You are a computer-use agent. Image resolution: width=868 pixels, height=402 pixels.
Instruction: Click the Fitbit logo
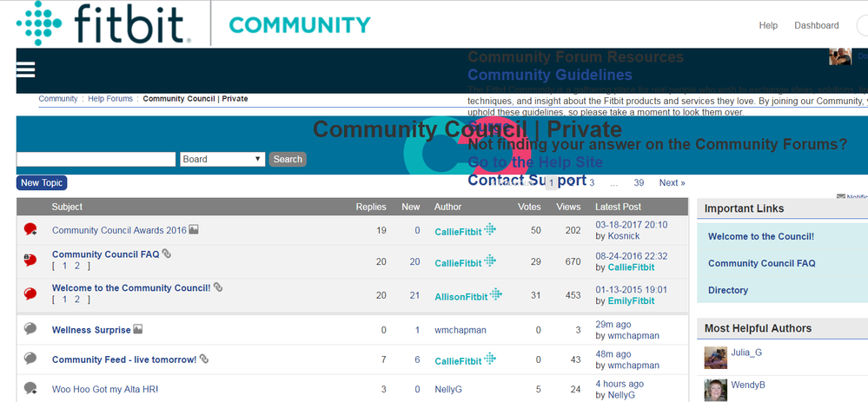pyautogui.click(x=103, y=23)
